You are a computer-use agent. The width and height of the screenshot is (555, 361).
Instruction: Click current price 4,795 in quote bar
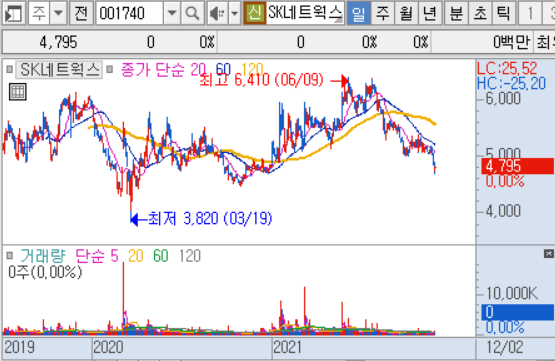point(58,42)
